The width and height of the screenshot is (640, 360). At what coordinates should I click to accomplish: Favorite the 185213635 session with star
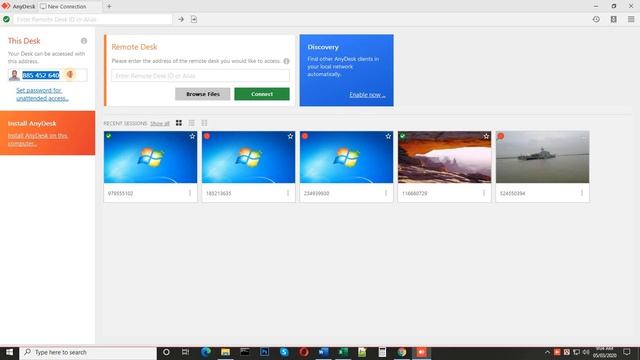[290, 136]
